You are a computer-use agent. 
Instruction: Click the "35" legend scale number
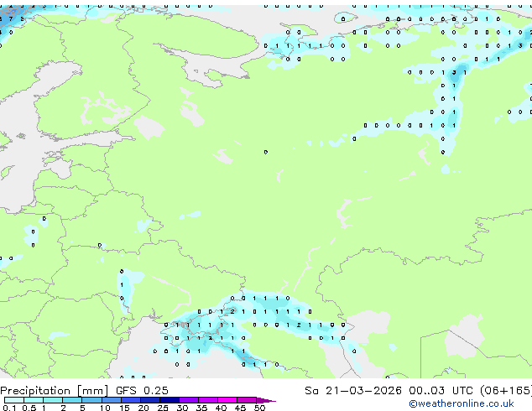pyautogui.click(x=201, y=408)
